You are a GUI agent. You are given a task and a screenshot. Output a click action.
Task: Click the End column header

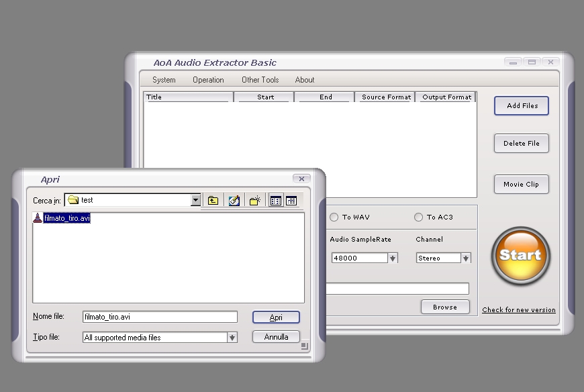click(324, 97)
